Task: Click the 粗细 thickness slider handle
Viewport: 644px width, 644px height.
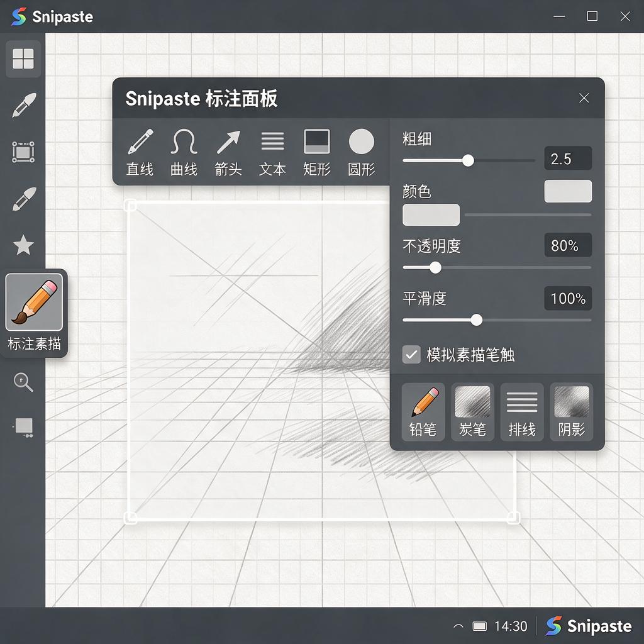Action: tap(468, 160)
